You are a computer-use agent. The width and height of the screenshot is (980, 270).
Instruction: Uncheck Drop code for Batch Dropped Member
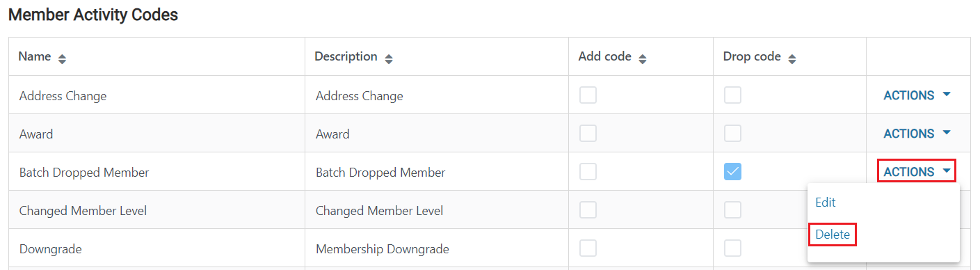tap(732, 172)
